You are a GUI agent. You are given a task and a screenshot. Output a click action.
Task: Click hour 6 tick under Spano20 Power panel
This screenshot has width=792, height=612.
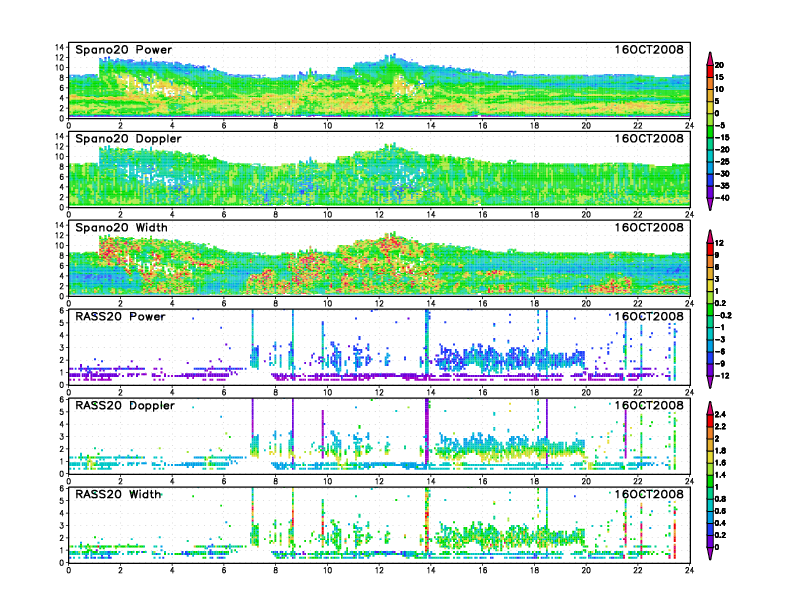(224, 126)
